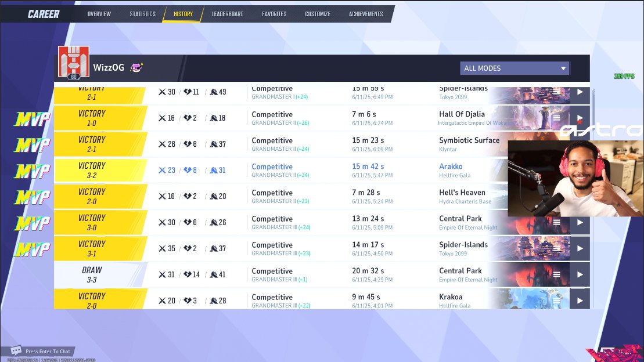Click the MVP badge for the 3-2 victory
This screenshot has height=362, width=644.
[33, 171]
